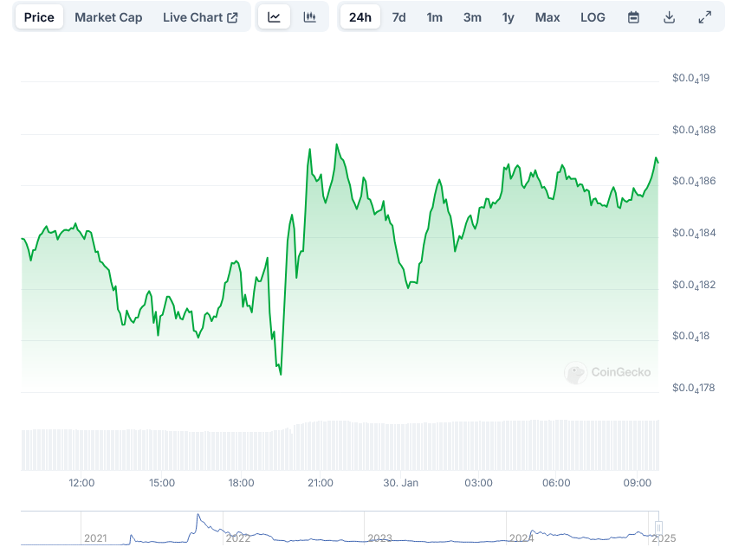Viewport: 745px width, 560px height.
Task: Show the 3m time range
Action: click(x=472, y=17)
